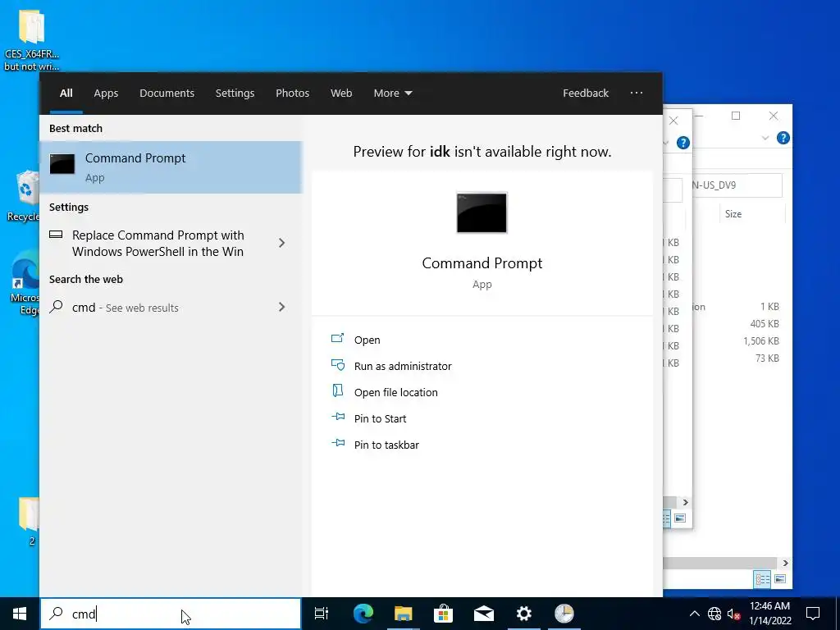Select the All search filter tab

click(x=66, y=93)
